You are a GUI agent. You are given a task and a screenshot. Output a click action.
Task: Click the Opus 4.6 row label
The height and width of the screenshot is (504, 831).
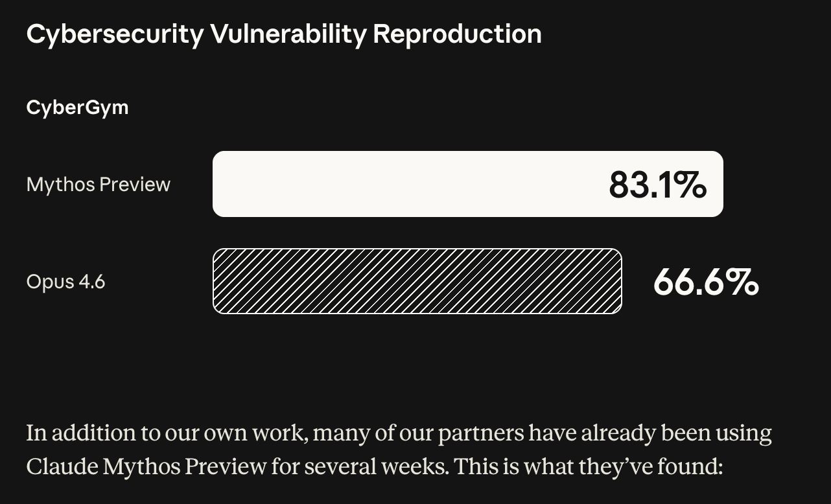tap(65, 282)
